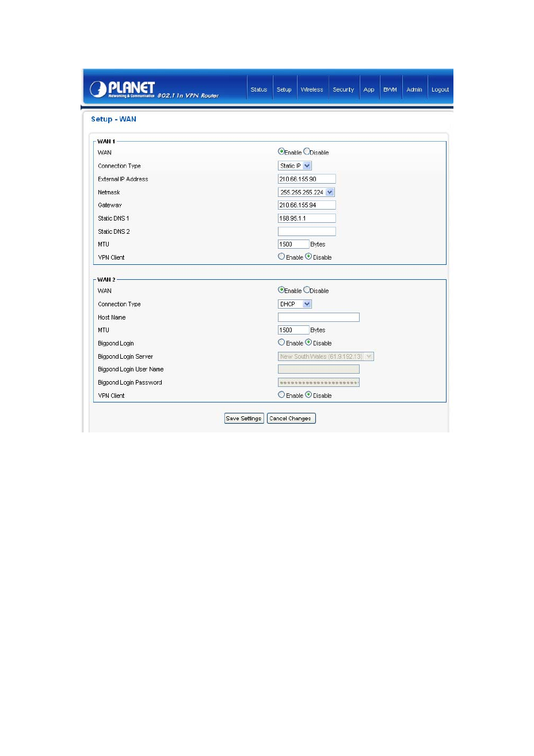Click the Cancel Changes button

pos(291,419)
